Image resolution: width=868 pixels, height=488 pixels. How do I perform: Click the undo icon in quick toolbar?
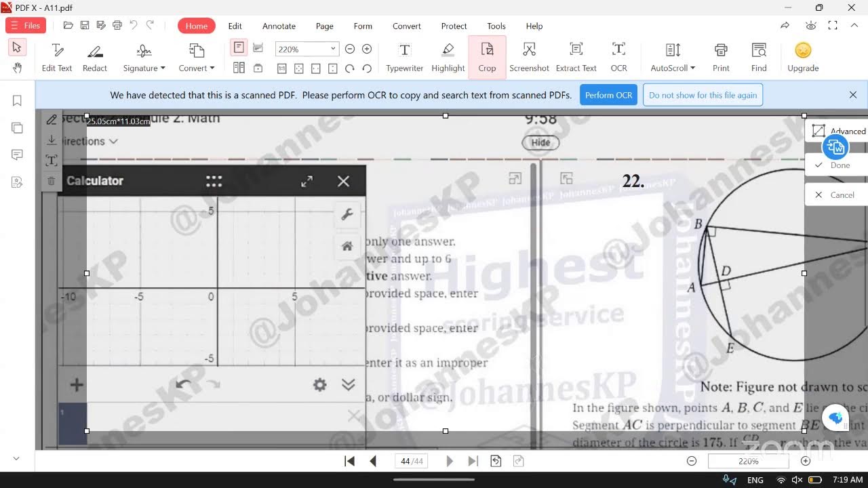coord(134,26)
